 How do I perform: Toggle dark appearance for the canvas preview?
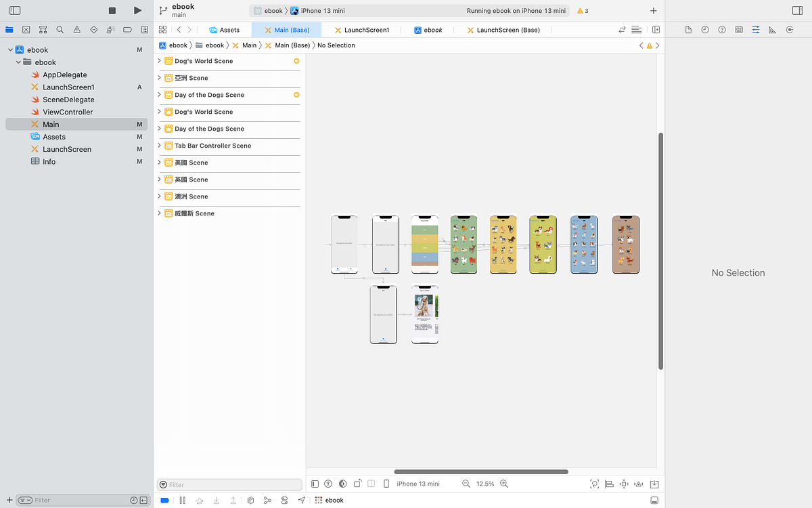(343, 484)
